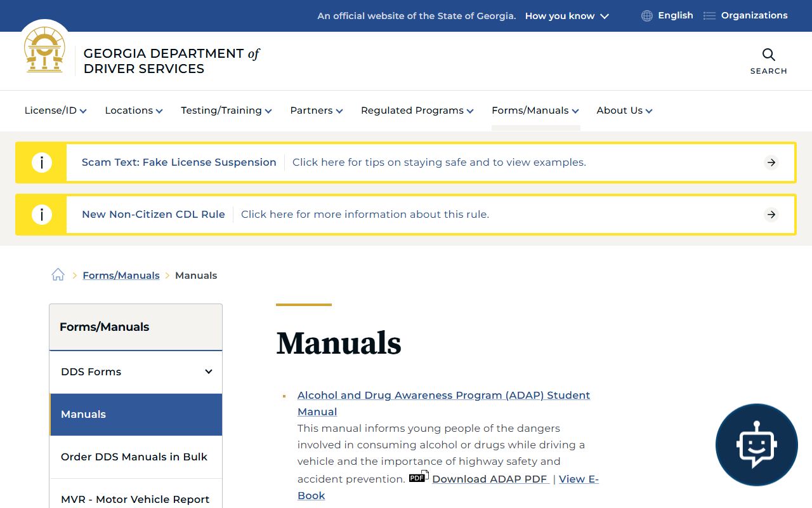812x508 pixels.
Task: Open the ADAP Student Manual link
Action: [x=443, y=396]
